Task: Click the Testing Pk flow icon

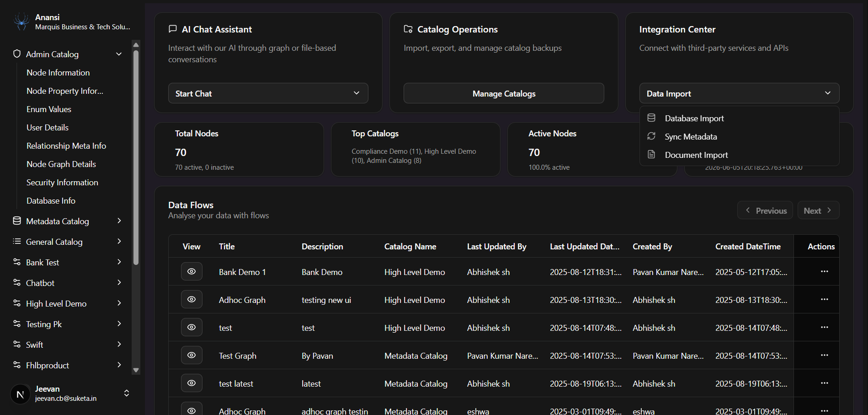Action: pos(17,324)
